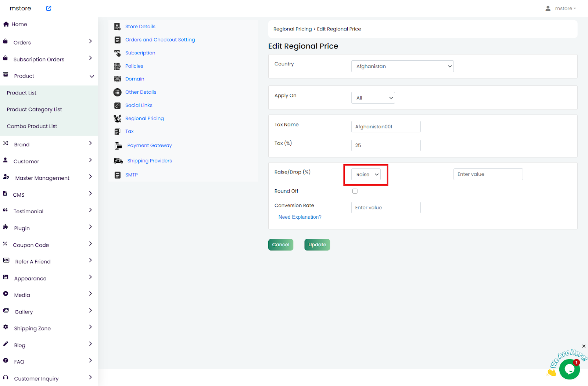Click the Conversion Rate input field
Image resolution: width=588 pixels, height=386 pixels.
click(x=386, y=208)
